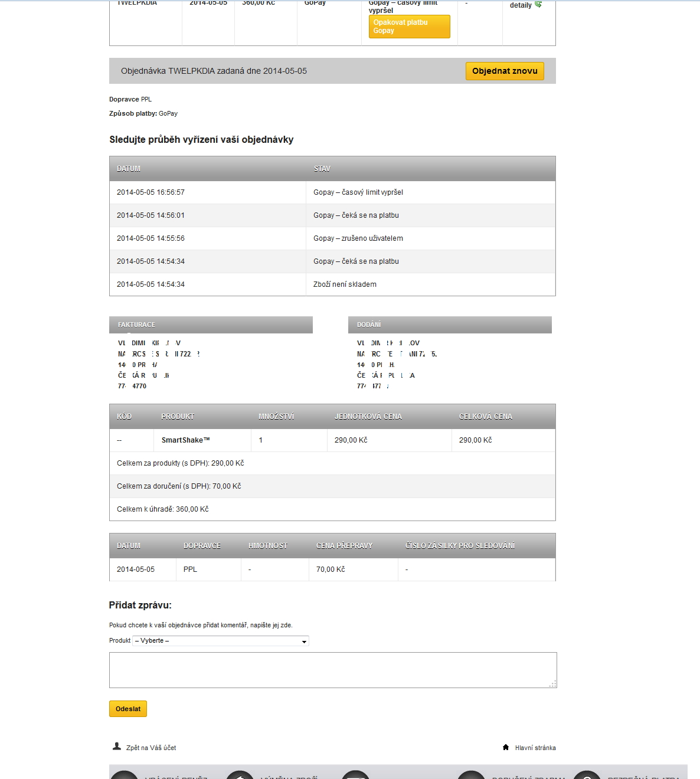The width and height of the screenshot is (700, 779).
Task: Select 'Celkem za doručení (s DPH): 70,00 Kč' row
Action: (x=332, y=486)
